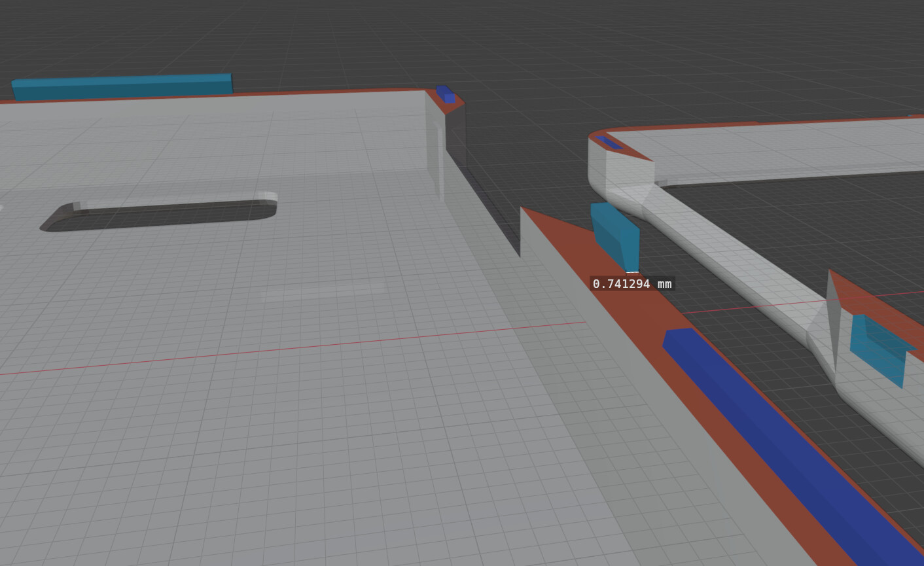Select the teal block above the measurement label
This screenshot has height=566, width=924.
pos(616,235)
